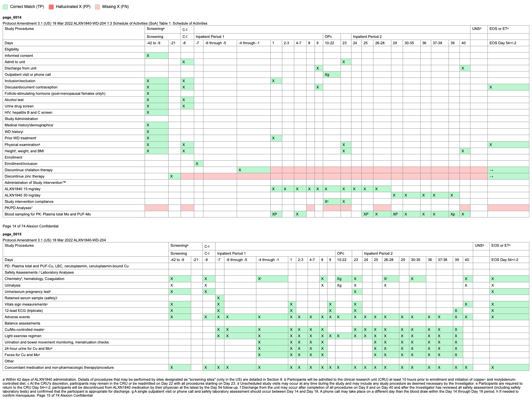Click 'Chemistry, hematology, Coagulation' row label
Viewport: 532px width, 400px height.
click(x=34, y=279)
